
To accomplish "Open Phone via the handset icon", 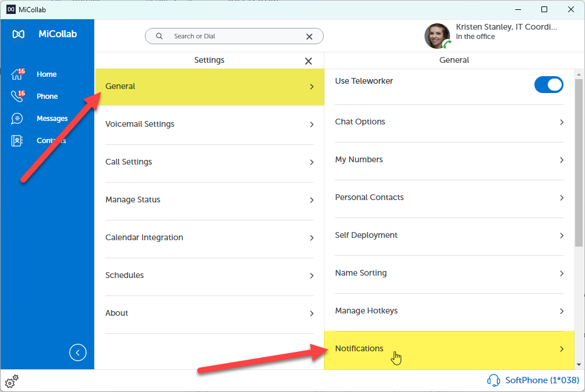I will [17, 96].
